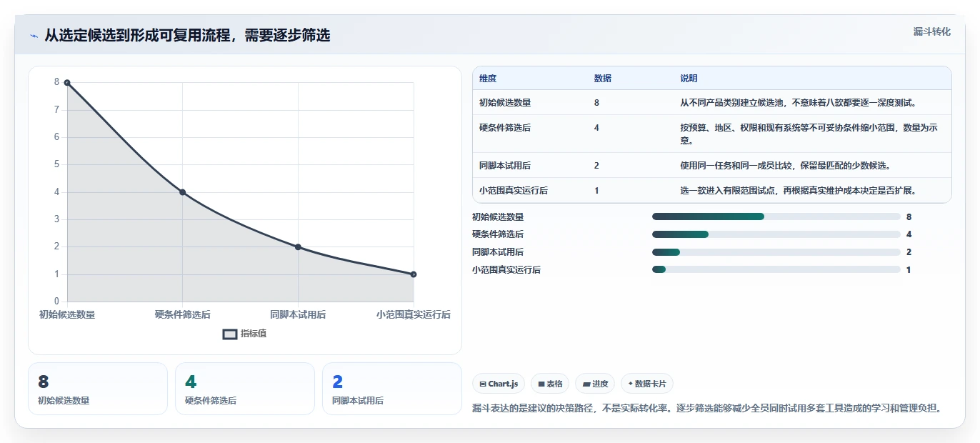Click the description starting 选一款进入有限范围试点
Viewport: 980px width, 443px height.
click(x=798, y=191)
